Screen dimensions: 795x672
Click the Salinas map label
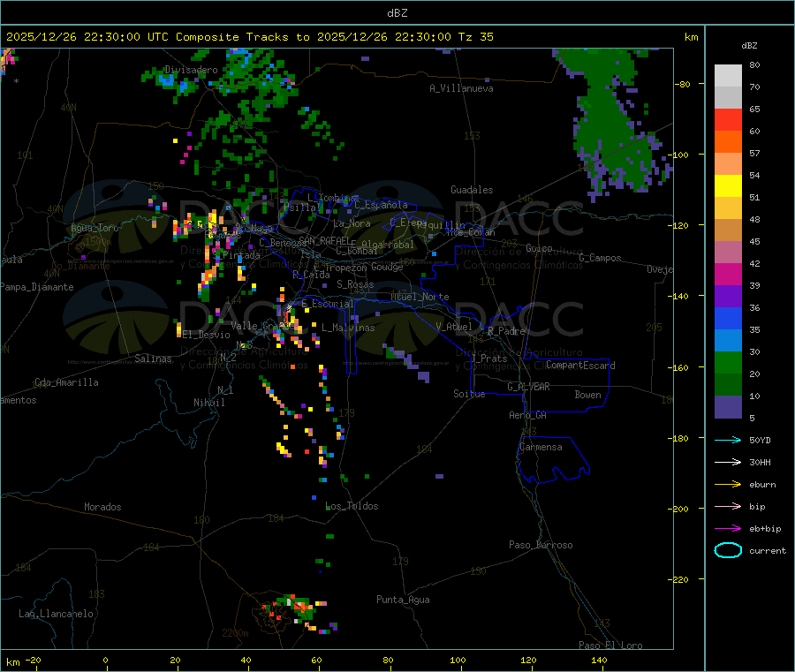pyautogui.click(x=153, y=359)
